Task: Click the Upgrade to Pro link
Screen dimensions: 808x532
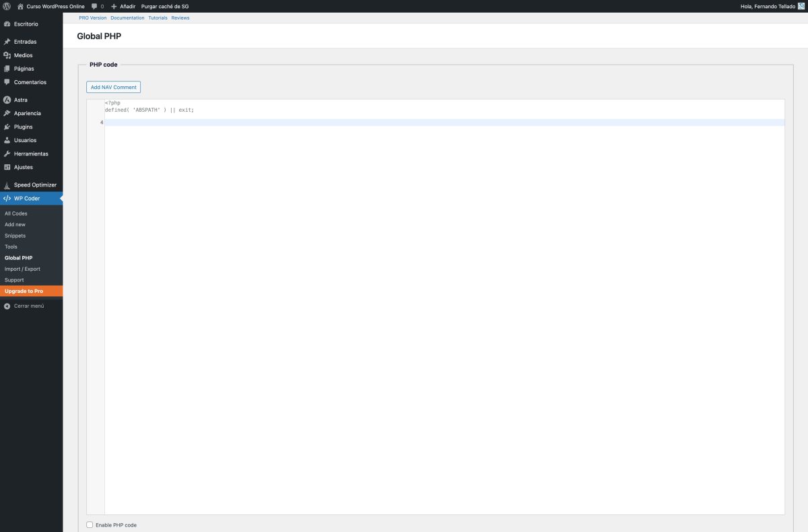Action: pyautogui.click(x=24, y=291)
